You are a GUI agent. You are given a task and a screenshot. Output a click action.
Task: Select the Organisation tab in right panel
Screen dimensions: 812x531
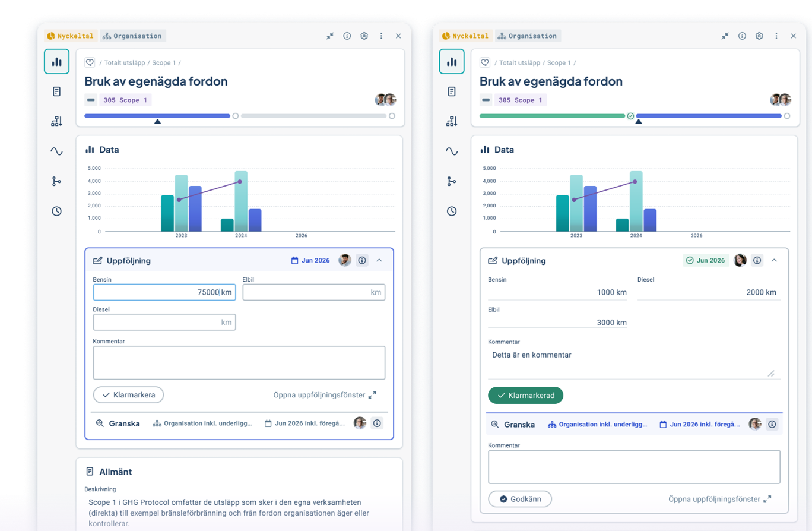coord(528,36)
